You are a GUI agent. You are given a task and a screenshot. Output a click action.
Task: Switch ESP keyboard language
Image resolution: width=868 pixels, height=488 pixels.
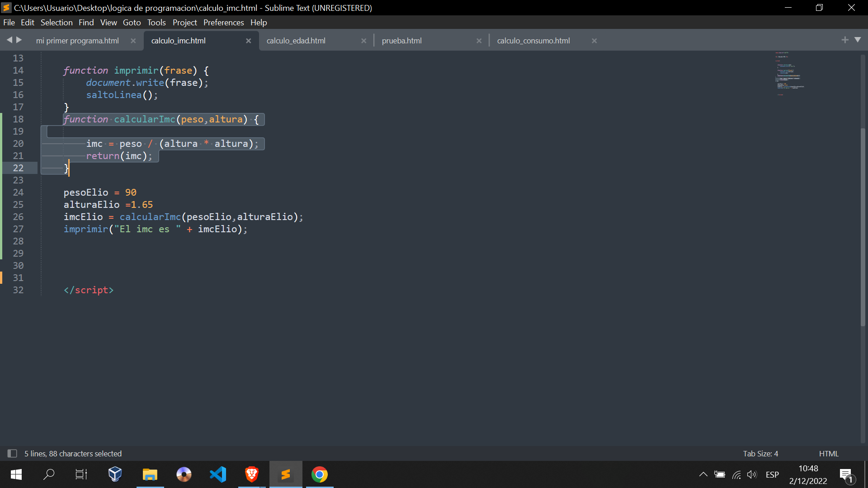[772, 474]
